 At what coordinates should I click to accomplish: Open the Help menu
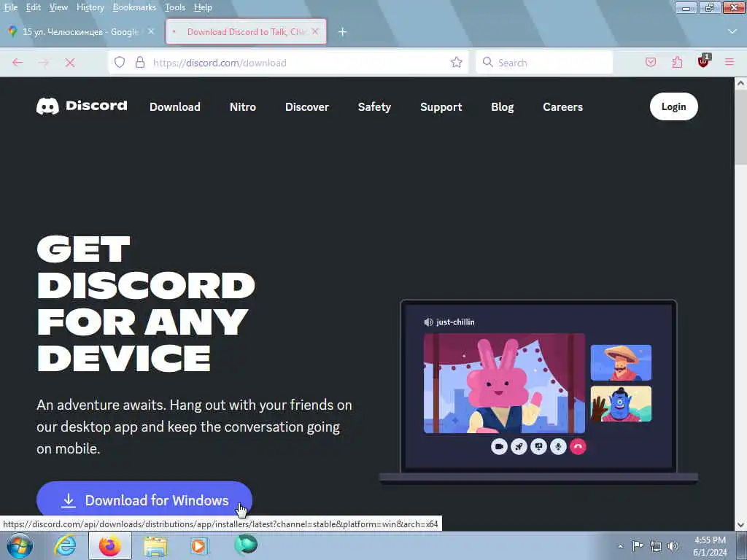coord(203,7)
